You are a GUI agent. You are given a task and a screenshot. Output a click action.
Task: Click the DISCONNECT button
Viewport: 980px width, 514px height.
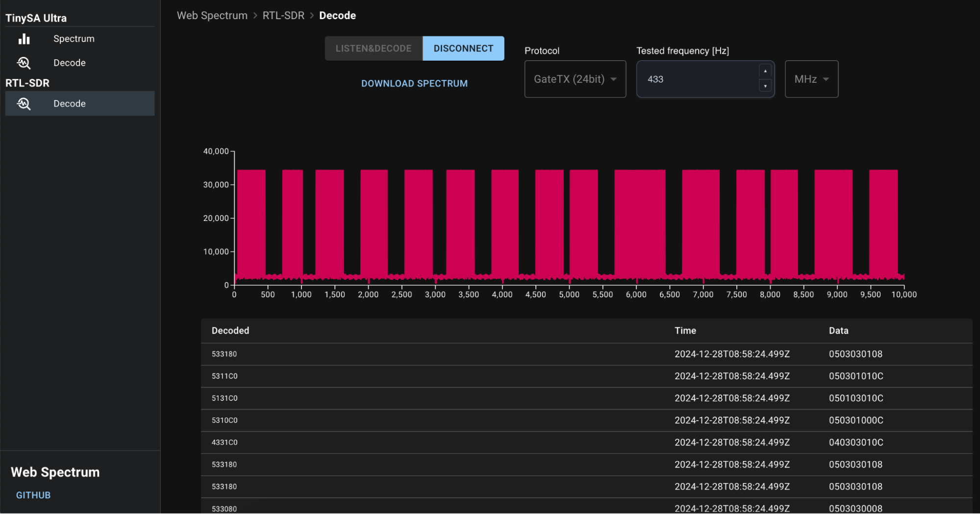463,49
